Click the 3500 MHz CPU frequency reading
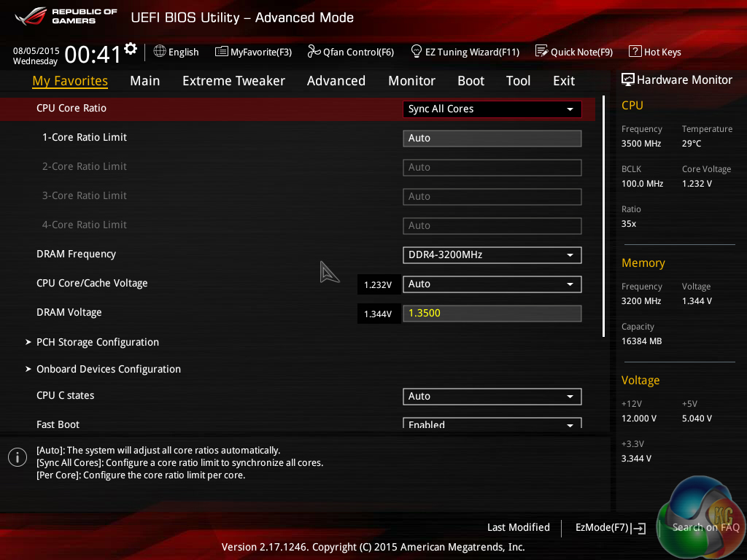 640,144
